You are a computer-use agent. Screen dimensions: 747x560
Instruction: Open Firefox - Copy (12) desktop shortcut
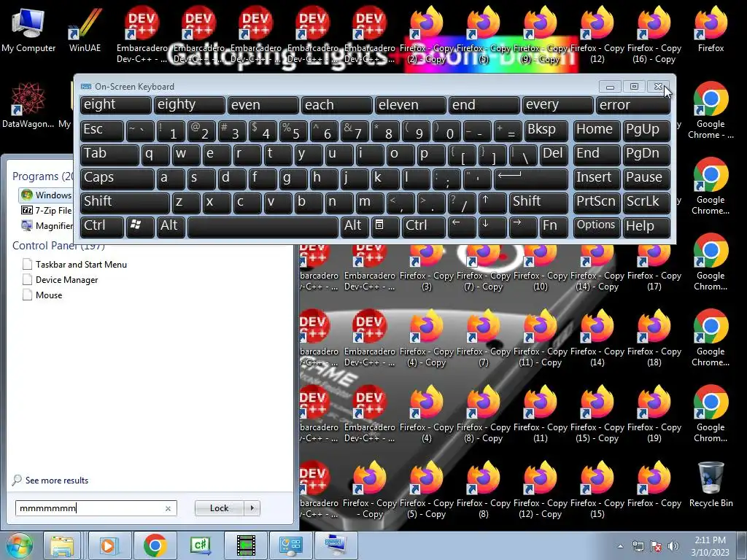point(597,35)
